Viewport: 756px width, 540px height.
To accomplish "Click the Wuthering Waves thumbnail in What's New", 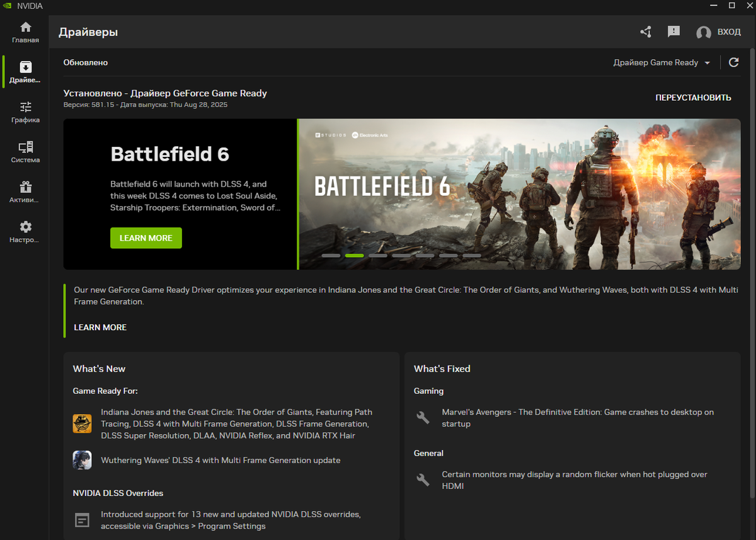I will tap(82, 460).
